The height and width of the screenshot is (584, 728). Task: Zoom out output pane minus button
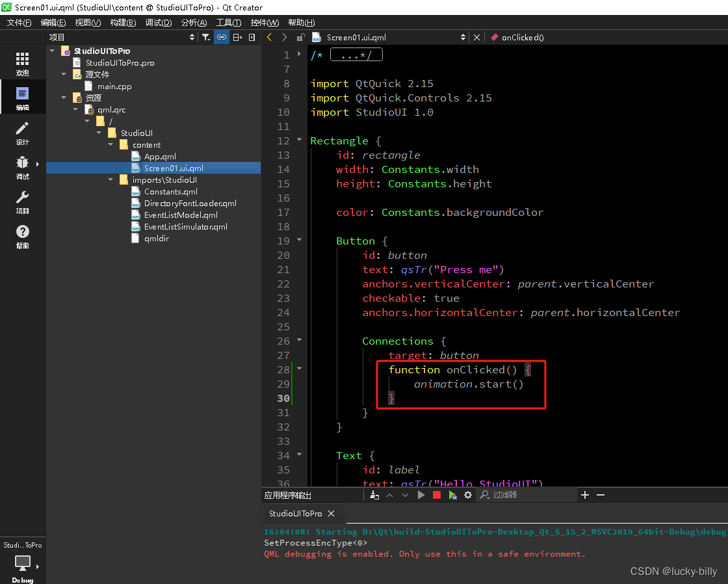[x=601, y=496]
